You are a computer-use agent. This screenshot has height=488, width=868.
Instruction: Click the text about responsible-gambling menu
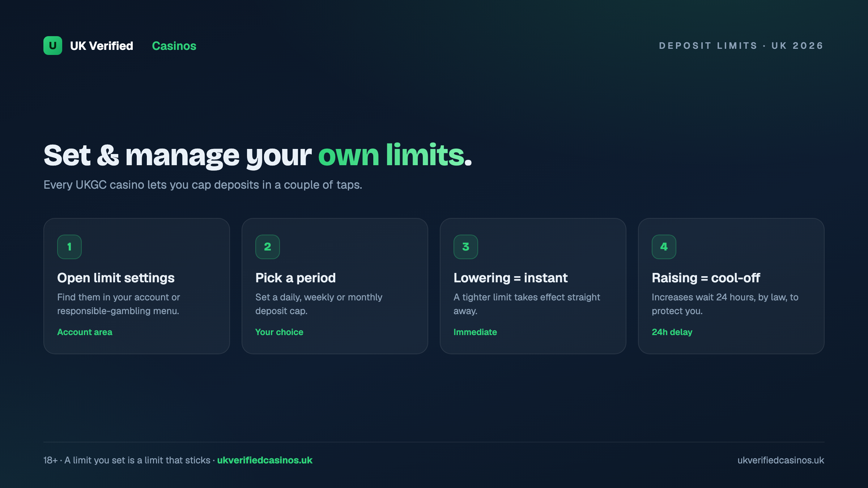119,304
